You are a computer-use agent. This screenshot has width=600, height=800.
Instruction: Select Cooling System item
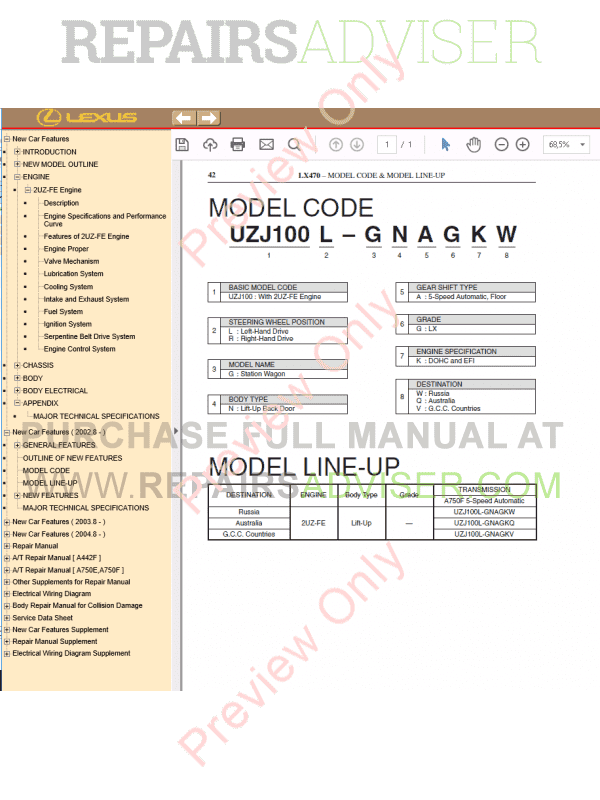(x=68, y=287)
